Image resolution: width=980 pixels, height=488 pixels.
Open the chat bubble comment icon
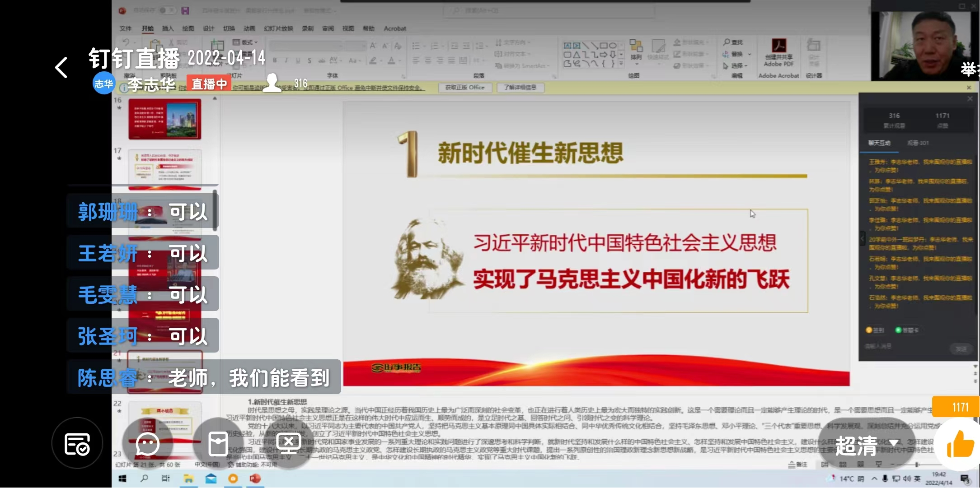pos(148,444)
